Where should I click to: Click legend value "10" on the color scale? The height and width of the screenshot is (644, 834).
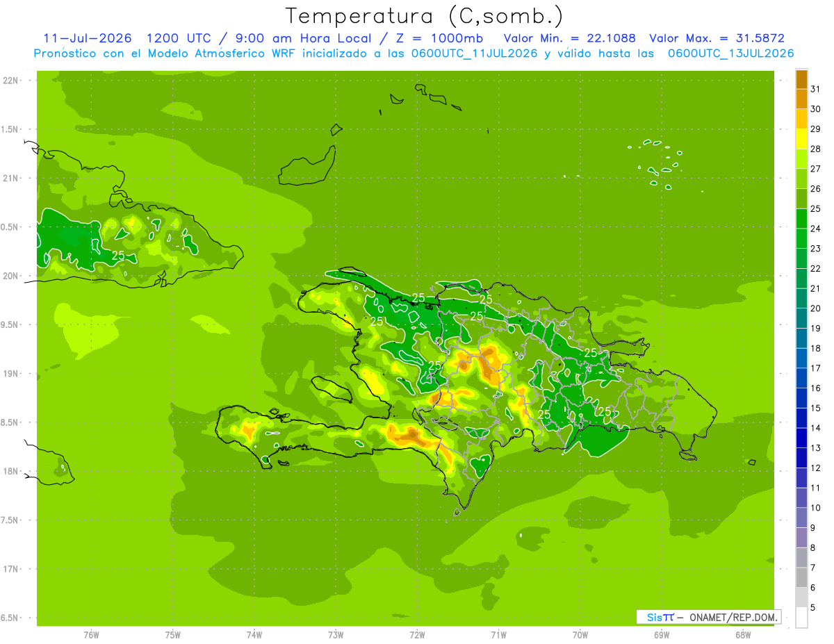[x=816, y=509]
